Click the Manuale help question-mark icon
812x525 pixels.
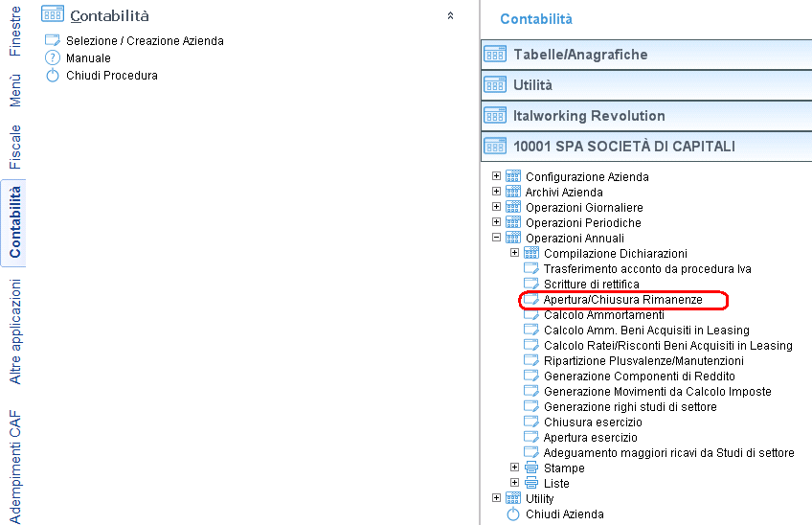click(x=53, y=57)
